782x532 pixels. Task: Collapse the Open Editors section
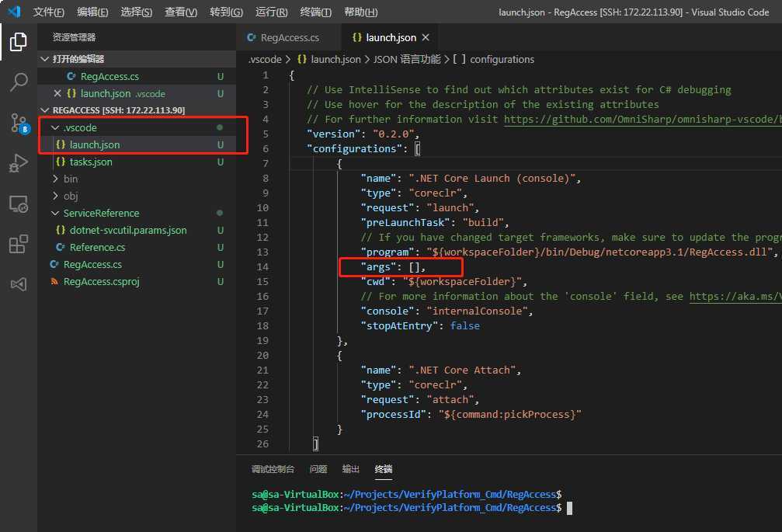45,59
